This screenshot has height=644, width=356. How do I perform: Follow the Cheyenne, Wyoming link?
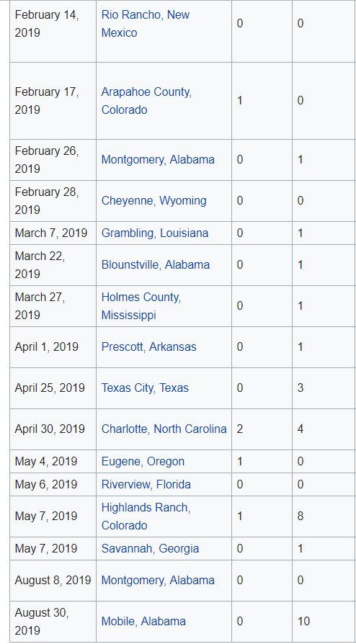pos(153,200)
